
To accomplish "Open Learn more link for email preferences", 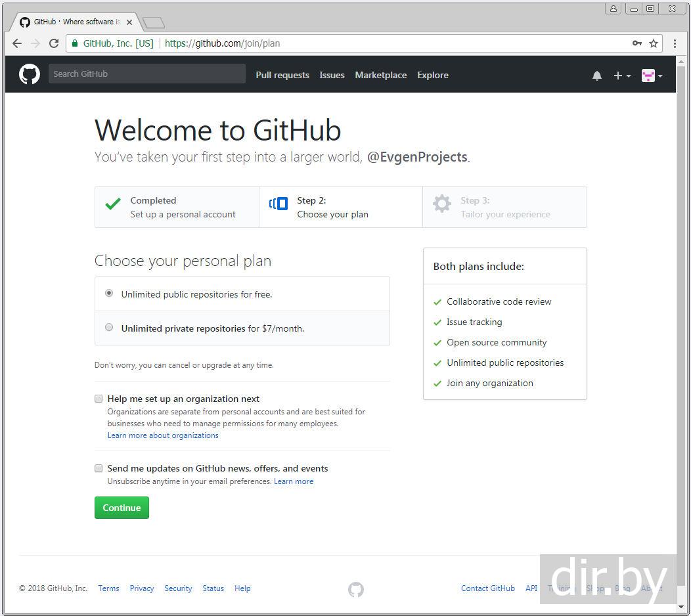I will tap(294, 481).
